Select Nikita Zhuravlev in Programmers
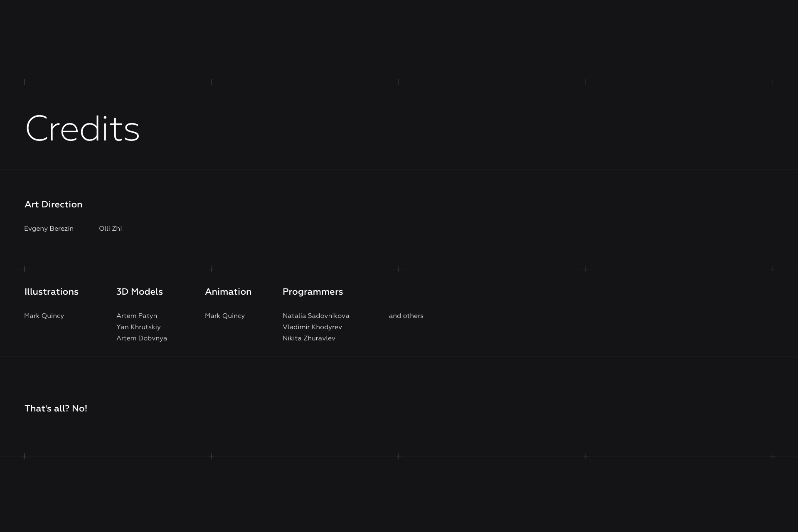 tap(309, 338)
